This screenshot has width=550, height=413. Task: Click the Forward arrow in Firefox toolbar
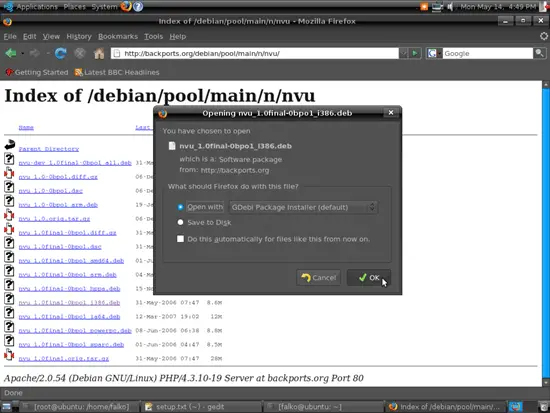[34, 53]
